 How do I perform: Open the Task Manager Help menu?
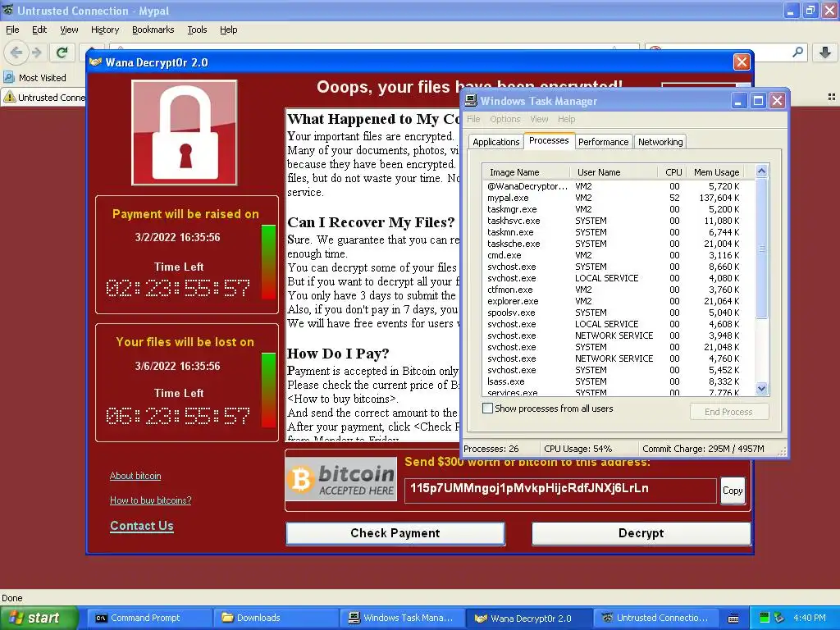pyautogui.click(x=566, y=119)
